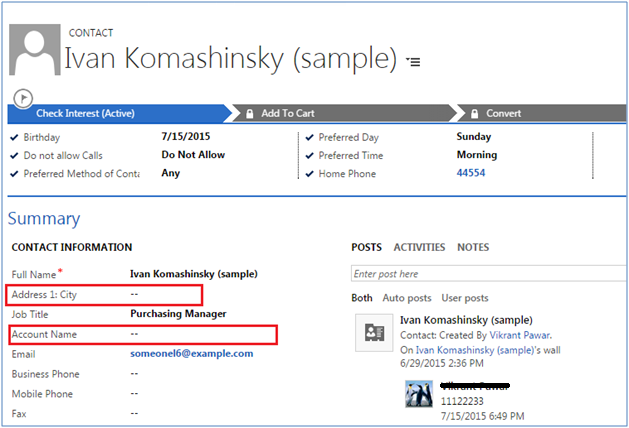Click the lock icon on Add To Cart
The width and height of the screenshot is (629, 428).
[250, 114]
